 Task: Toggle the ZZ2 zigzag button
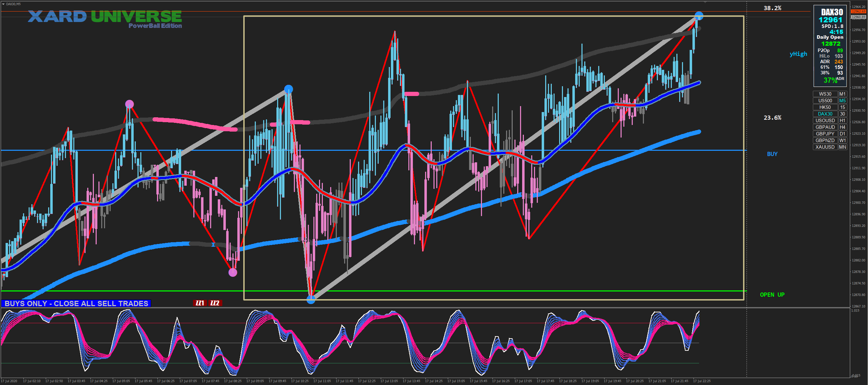point(215,303)
